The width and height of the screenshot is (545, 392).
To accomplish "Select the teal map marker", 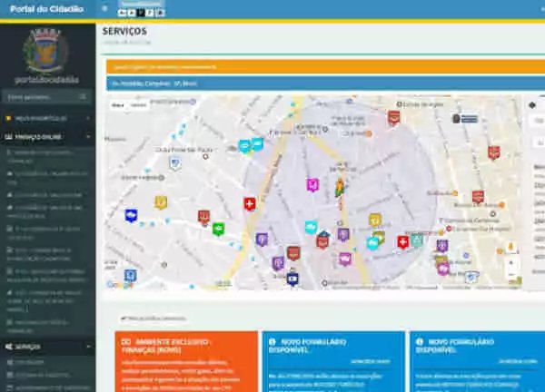I will point(417,240).
